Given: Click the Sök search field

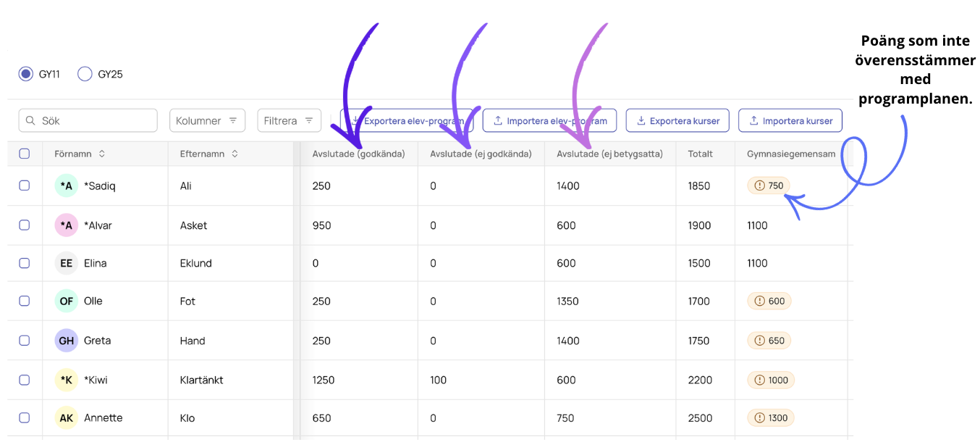Looking at the screenshot, I should pos(88,120).
